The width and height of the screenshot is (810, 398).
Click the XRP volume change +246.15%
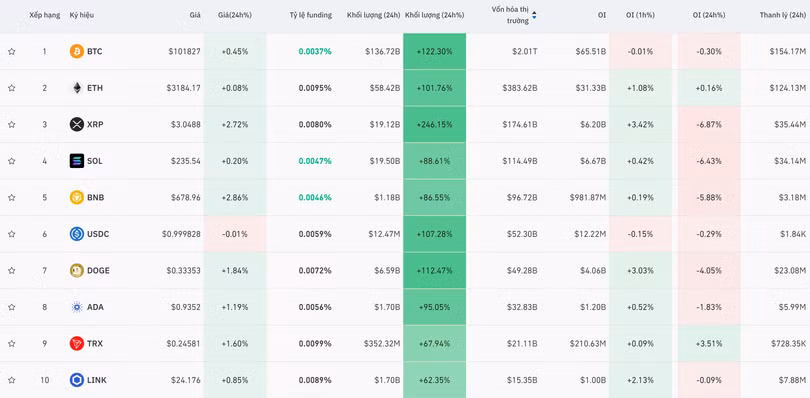coord(434,124)
